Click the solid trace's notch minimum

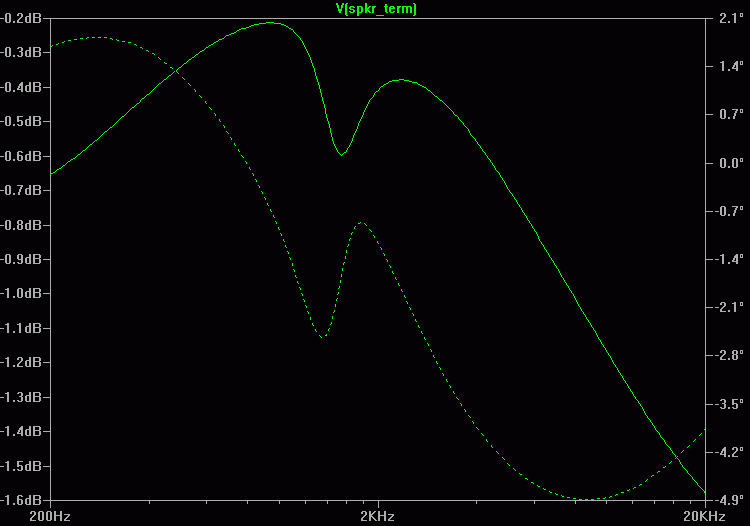pos(341,155)
